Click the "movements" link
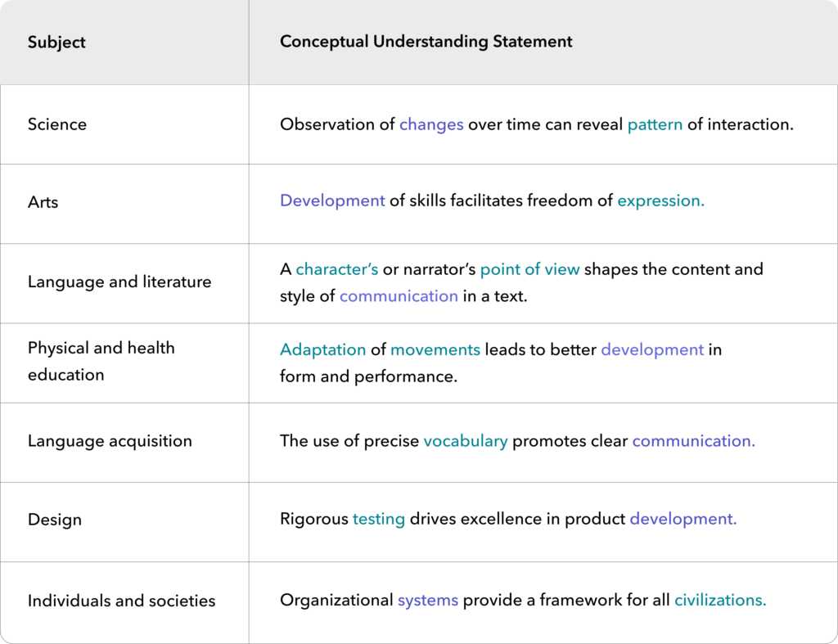 point(435,349)
